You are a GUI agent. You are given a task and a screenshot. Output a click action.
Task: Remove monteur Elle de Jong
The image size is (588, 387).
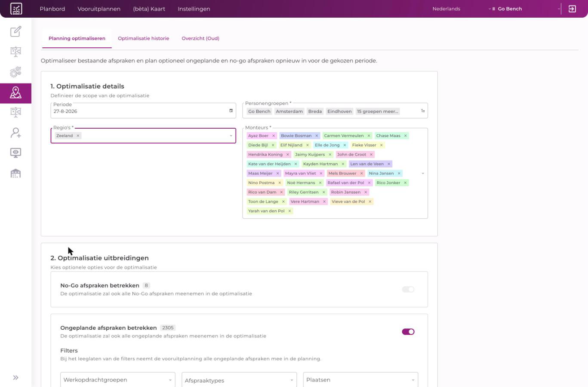(x=345, y=145)
